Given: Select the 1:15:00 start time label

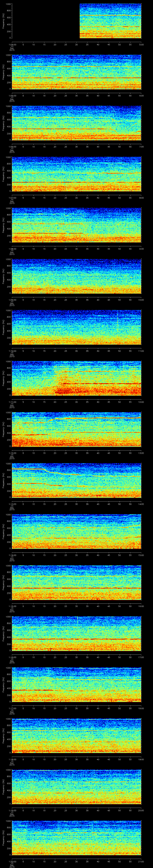Looking at the screenshot, I should [12, 606].
